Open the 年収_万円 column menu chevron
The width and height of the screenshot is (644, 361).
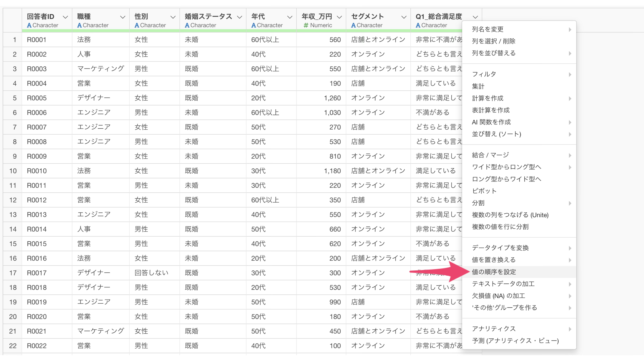click(339, 17)
